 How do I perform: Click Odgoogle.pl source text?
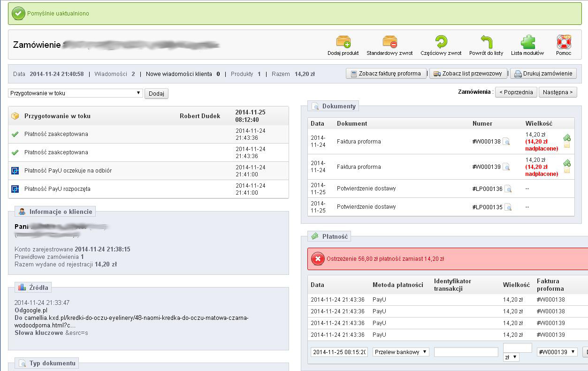click(31, 310)
